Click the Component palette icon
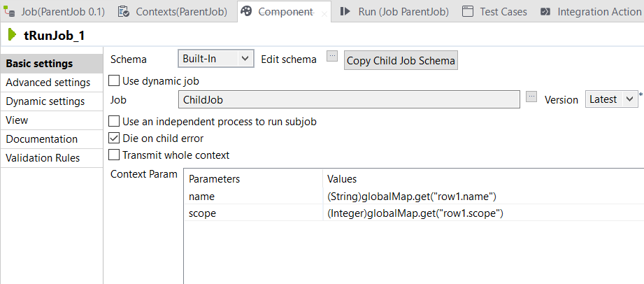The height and width of the screenshot is (284, 644). coord(245,12)
